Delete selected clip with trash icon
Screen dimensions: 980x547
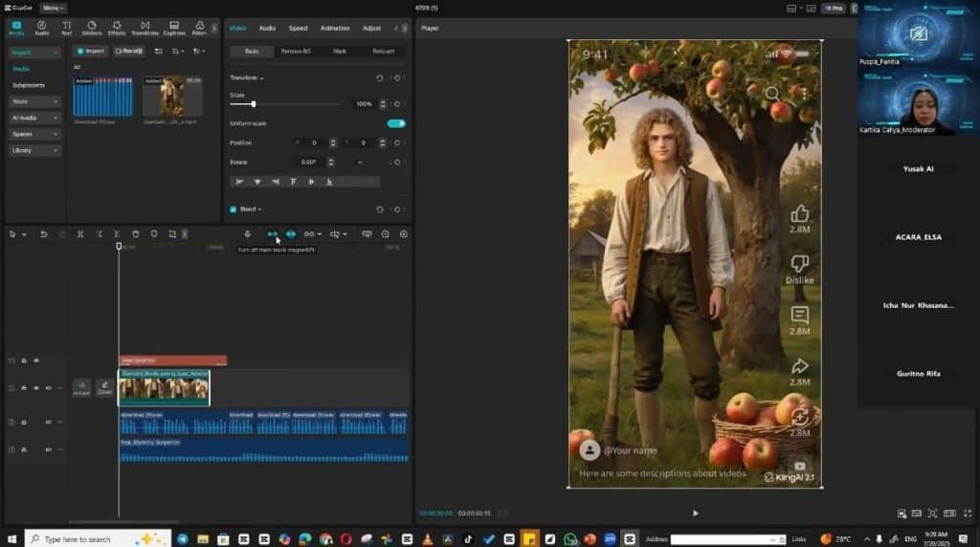click(x=135, y=234)
